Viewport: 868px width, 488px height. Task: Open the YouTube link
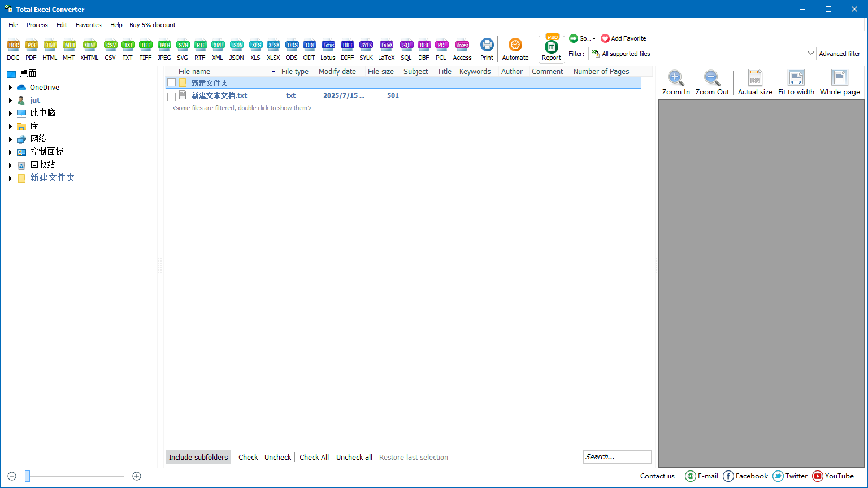point(833,476)
